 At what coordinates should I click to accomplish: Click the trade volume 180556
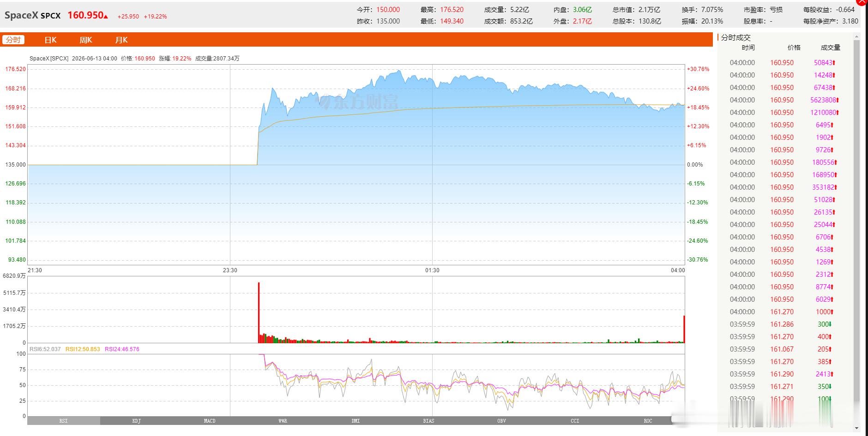tap(825, 162)
